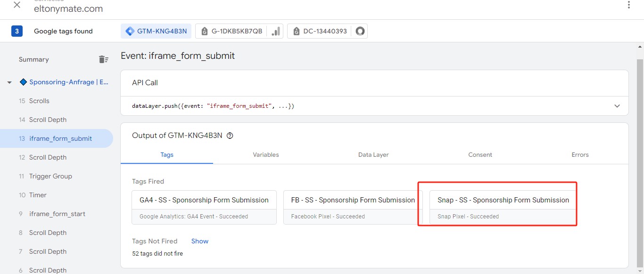Click the help icon next to Output of GTM-KNG4B3N
Image resolution: width=644 pixels, height=274 pixels.
click(x=230, y=136)
